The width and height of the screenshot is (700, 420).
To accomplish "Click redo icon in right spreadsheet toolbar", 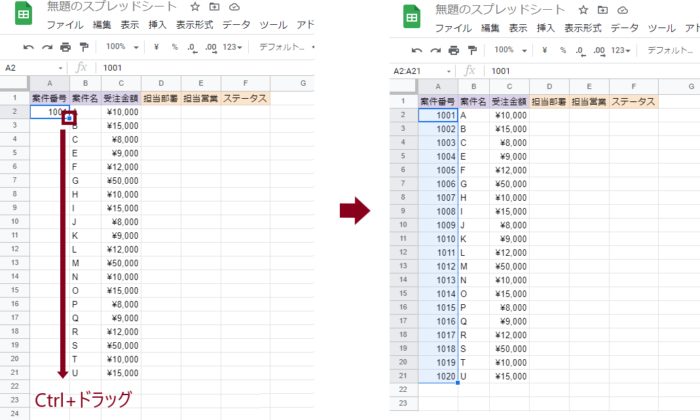I will (x=436, y=50).
